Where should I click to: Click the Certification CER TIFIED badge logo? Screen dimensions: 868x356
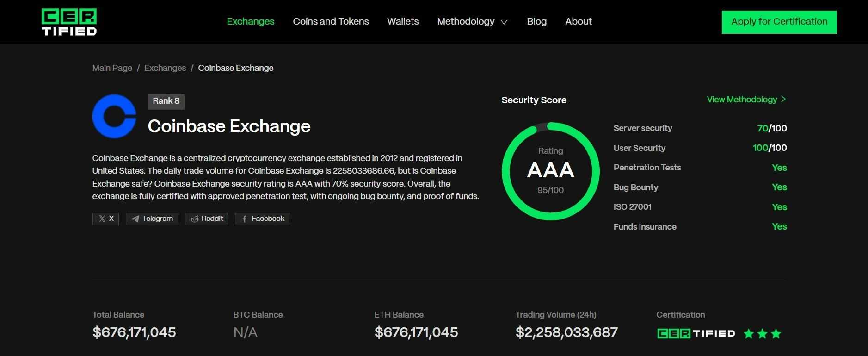click(x=696, y=334)
